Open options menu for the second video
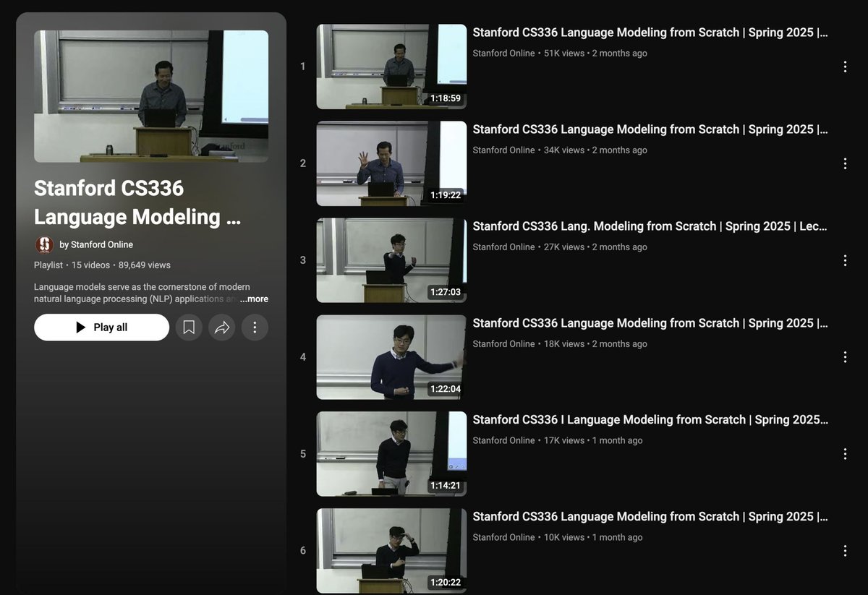 (x=845, y=163)
